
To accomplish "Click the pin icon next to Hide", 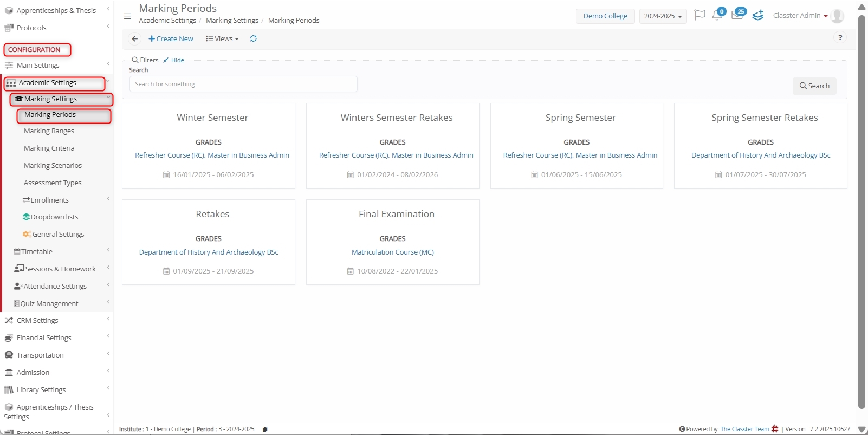I will pyautogui.click(x=166, y=60).
